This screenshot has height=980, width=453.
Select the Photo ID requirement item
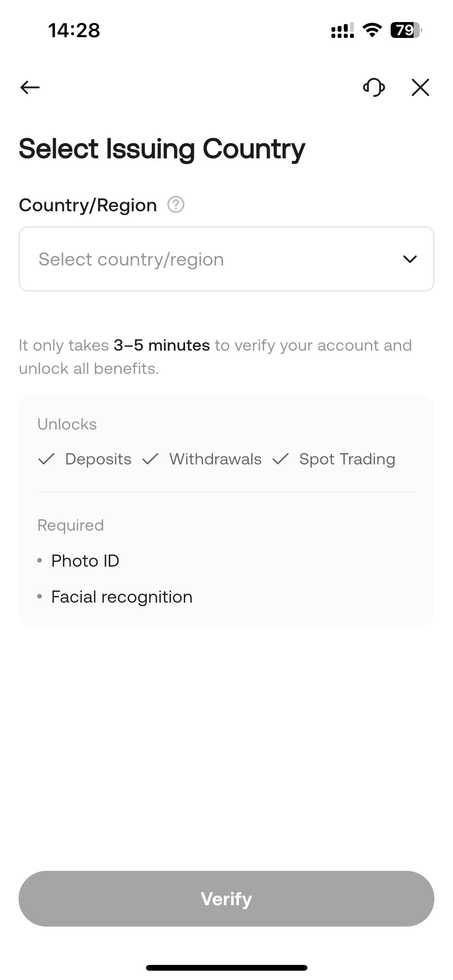pyautogui.click(x=85, y=561)
